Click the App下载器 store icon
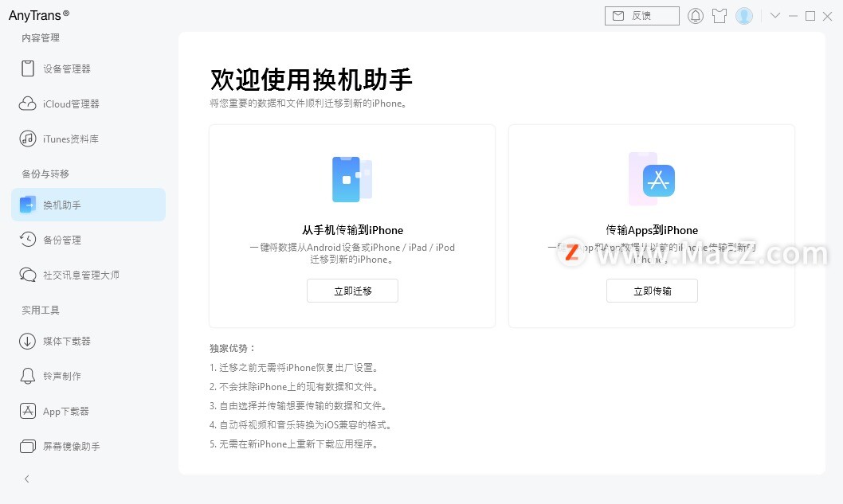Viewport: 843px width, 504px height. (27, 411)
